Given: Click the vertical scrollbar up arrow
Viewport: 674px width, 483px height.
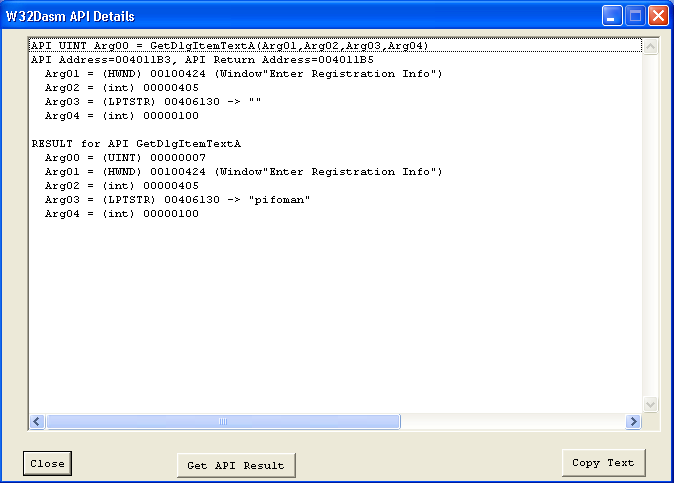Looking at the screenshot, I should click(650, 46).
